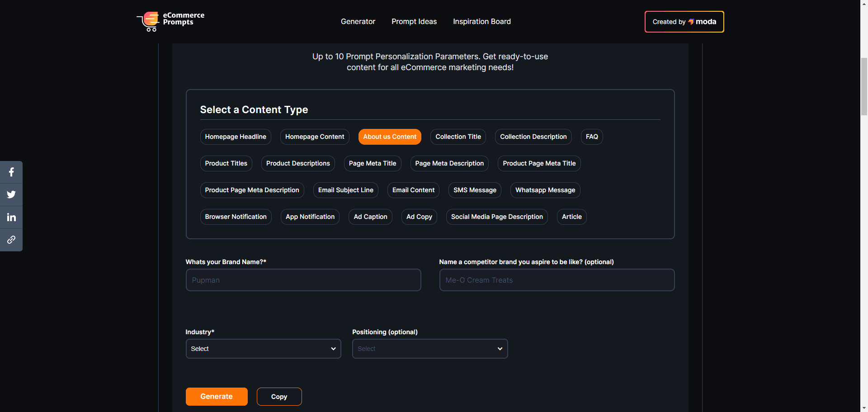This screenshot has height=412, width=868.
Task: Select Homepage Headline content type
Action: tap(236, 137)
